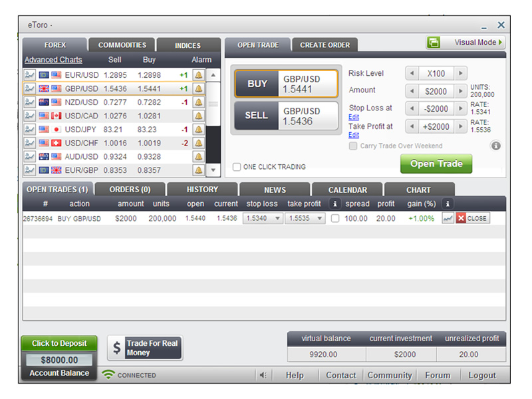Set alarm bell for NZD/USD
This screenshot has height=399, width=532.
pyautogui.click(x=198, y=102)
